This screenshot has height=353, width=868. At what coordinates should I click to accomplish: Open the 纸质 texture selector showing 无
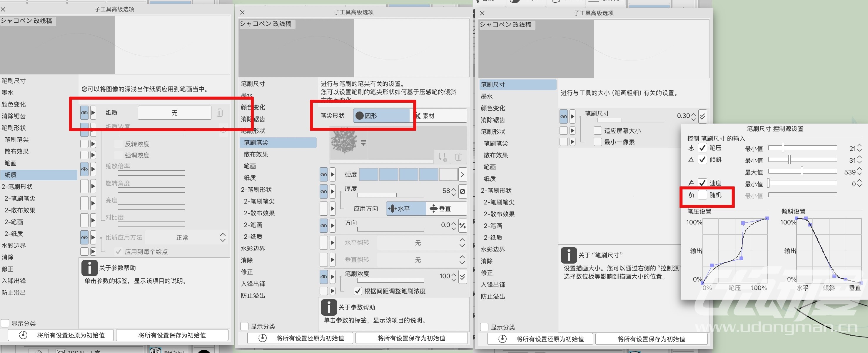[x=175, y=113]
